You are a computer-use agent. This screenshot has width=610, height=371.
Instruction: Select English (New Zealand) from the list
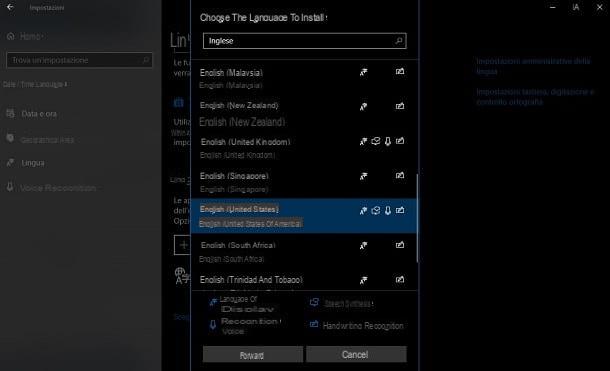303,113
